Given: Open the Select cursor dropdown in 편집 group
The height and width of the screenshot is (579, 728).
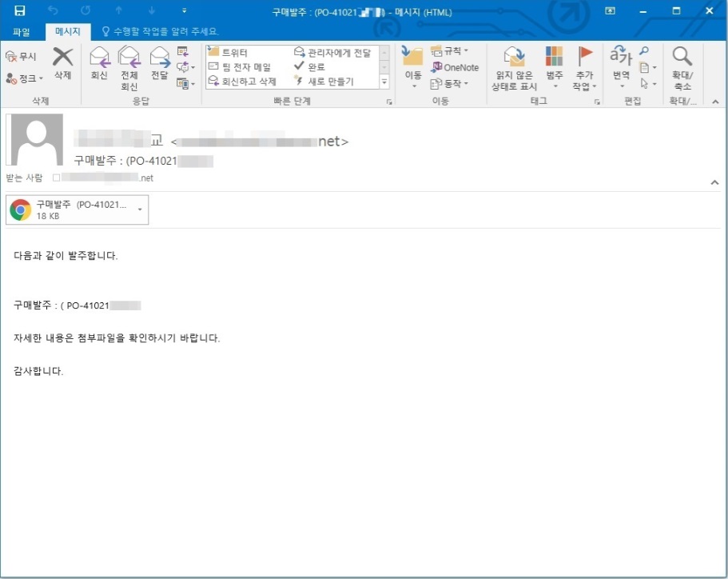Looking at the screenshot, I should [x=647, y=84].
